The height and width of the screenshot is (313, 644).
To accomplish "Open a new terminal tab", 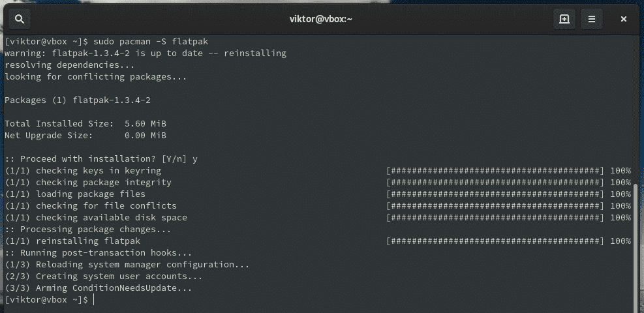I will tap(564, 19).
